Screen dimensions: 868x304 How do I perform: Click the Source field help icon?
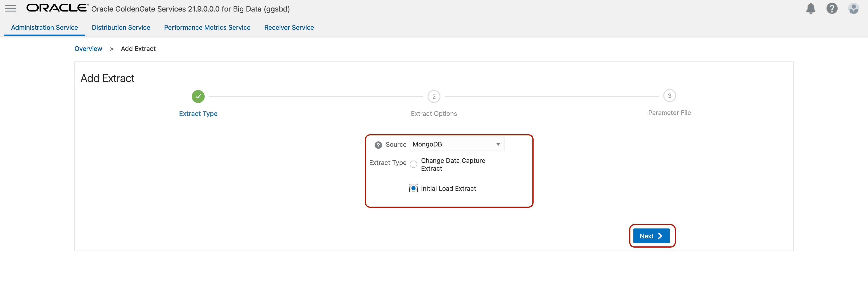[378, 145]
